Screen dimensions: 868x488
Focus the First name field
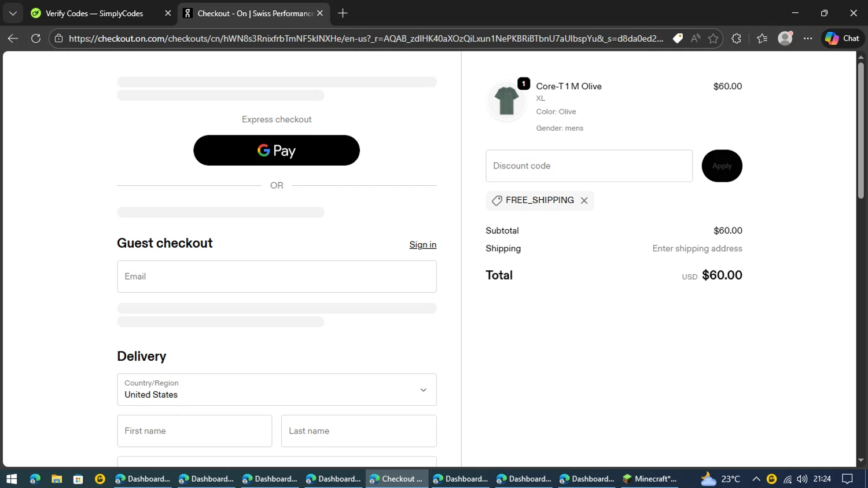(194, 431)
